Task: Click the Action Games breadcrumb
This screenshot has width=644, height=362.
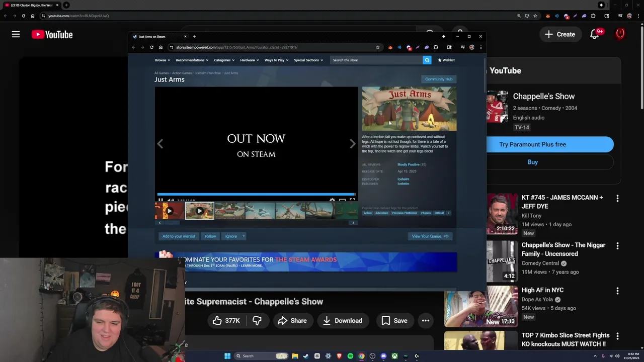Action: (x=182, y=73)
